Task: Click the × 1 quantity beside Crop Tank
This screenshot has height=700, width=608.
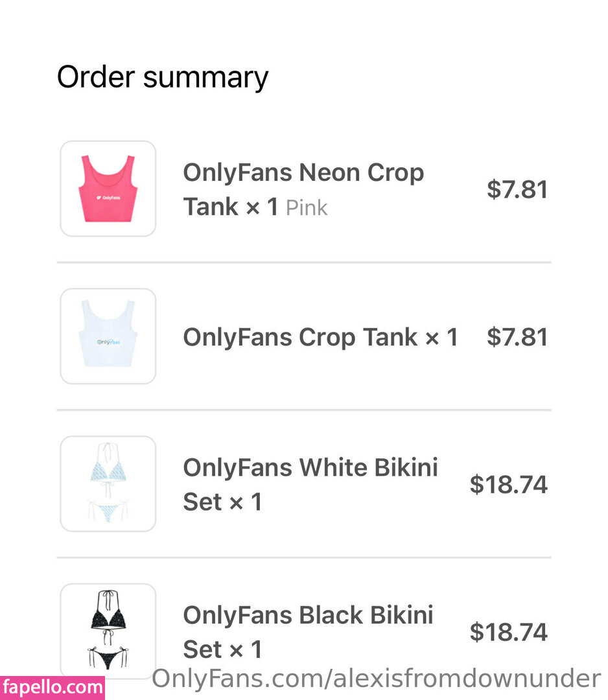Action: (x=441, y=337)
